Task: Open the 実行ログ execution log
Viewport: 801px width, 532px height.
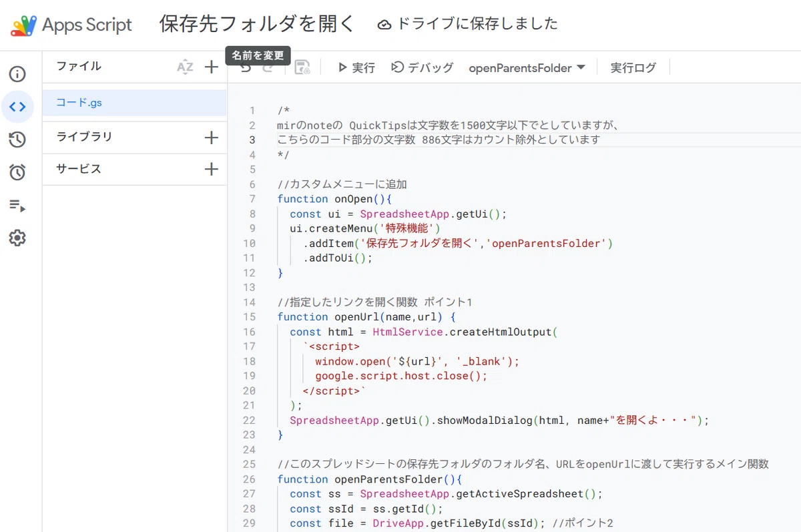Action: [633, 67]
